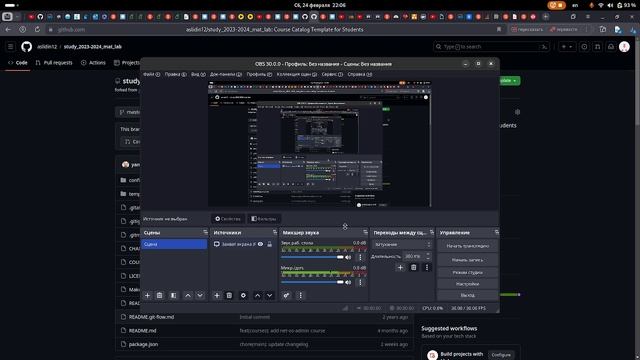This screenshot has height=360, width=640.
Task: Open source Filters button above docks
Action: (264, 219)
